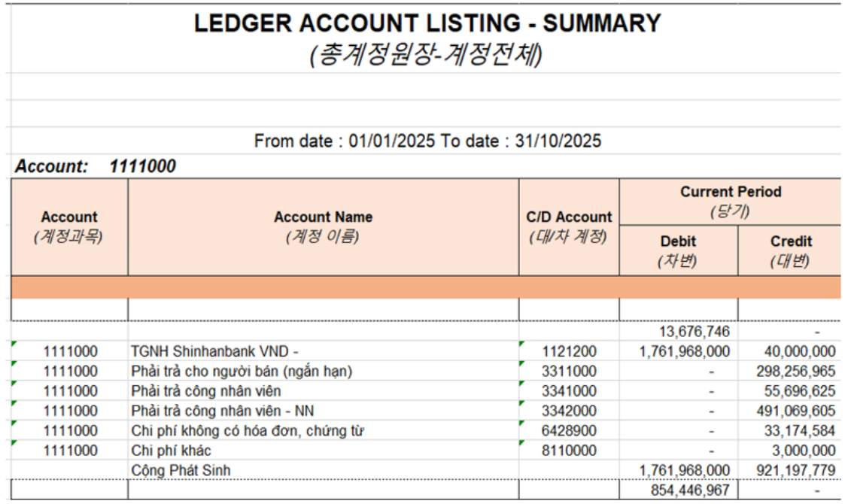Select the "Phải trả cho người bán (ngắn hạn)" cell
This screenshot has width=845, height=504.
click(242, 371)
